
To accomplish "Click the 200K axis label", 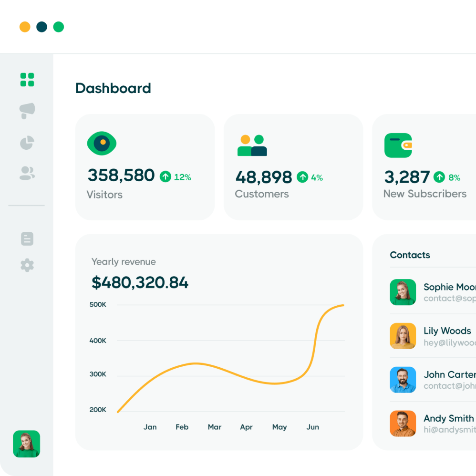I will pyautogui.click(x=98, y=410).
